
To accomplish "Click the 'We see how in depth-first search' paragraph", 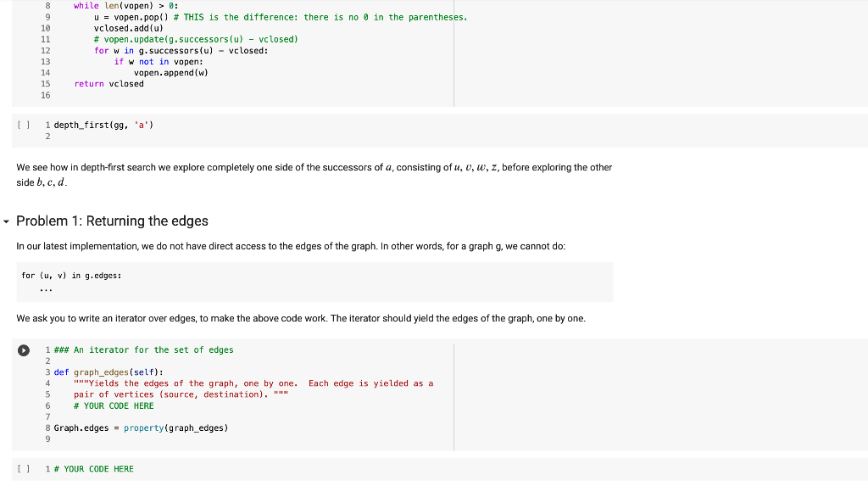I will click(x=314, y=175).
